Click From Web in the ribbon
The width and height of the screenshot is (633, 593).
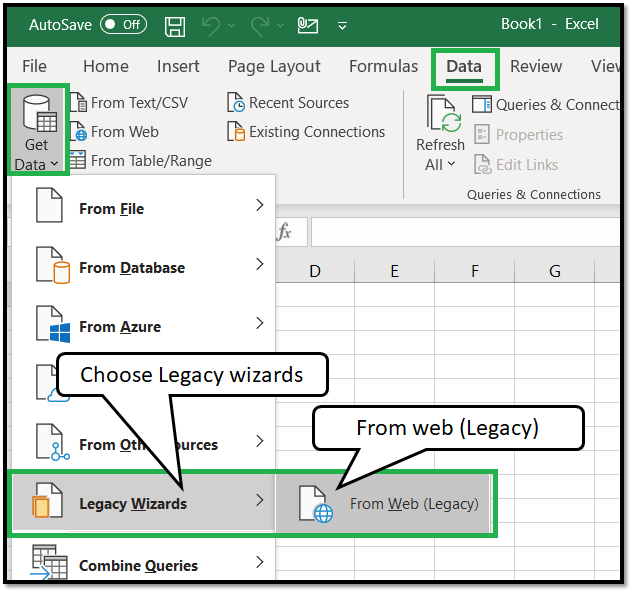click(x=115, y=132)
